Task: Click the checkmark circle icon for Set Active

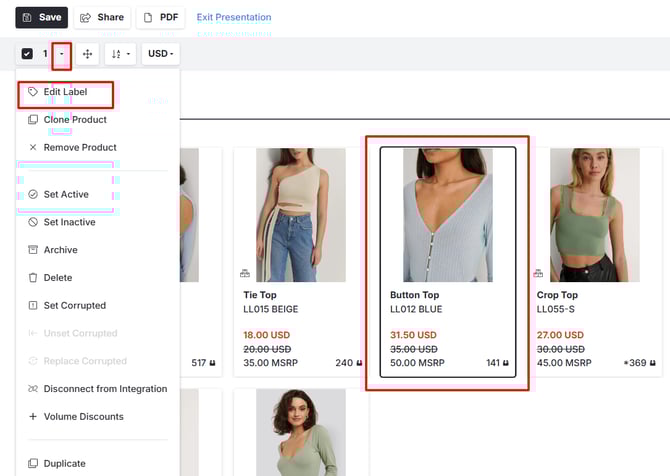Action: pos(33,195)
